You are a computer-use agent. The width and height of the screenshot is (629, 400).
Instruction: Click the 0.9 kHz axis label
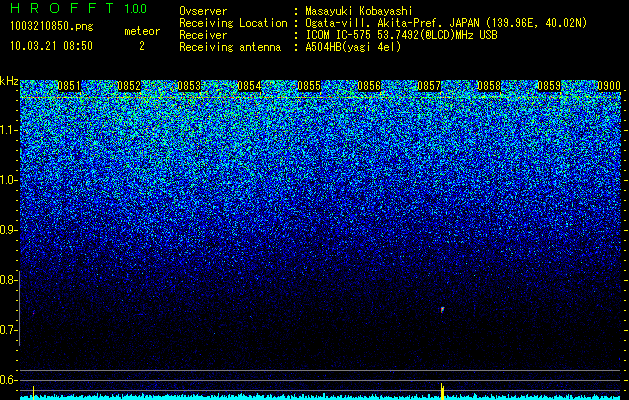[x=9, y=230]
